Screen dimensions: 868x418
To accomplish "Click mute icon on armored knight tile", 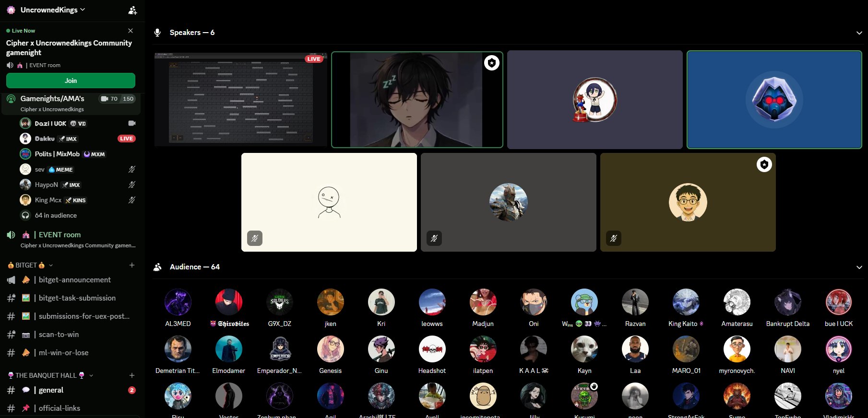I will pos(434,238).
